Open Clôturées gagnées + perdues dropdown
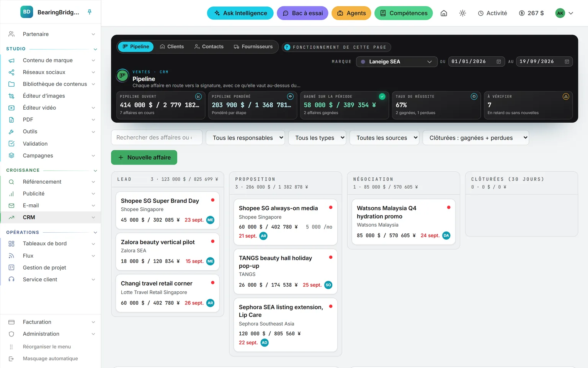Image resolution: width=588 pixels, height=368 pixels. click(x=476, y=138)
